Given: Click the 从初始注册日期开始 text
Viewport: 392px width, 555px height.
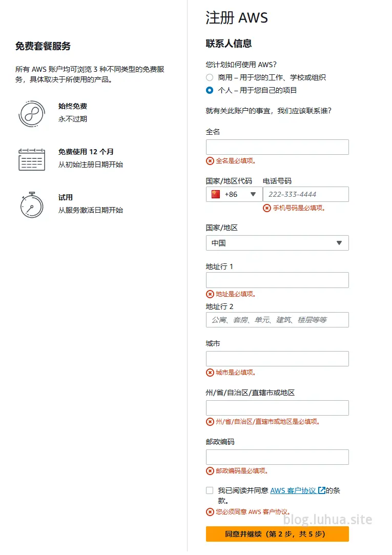Looking at the screenshot, I should (91, 165).
